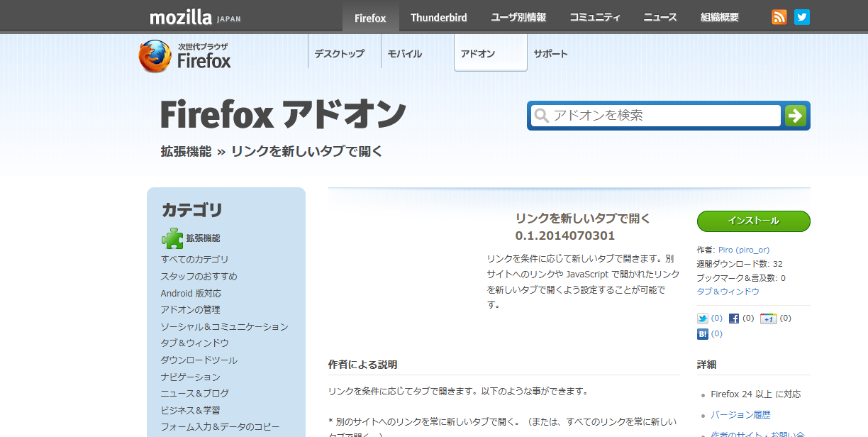The width and height of the screenshot is (868, 437).
Task: Click the Google +1 share icon
Action: point(768,319)
